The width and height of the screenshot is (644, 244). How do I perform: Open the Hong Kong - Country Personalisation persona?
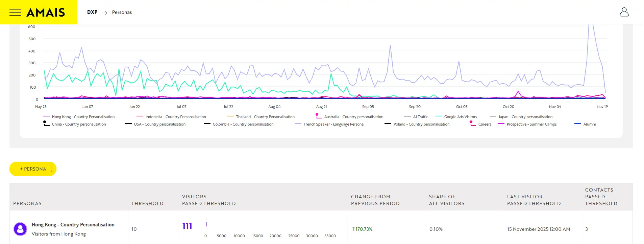73,225
